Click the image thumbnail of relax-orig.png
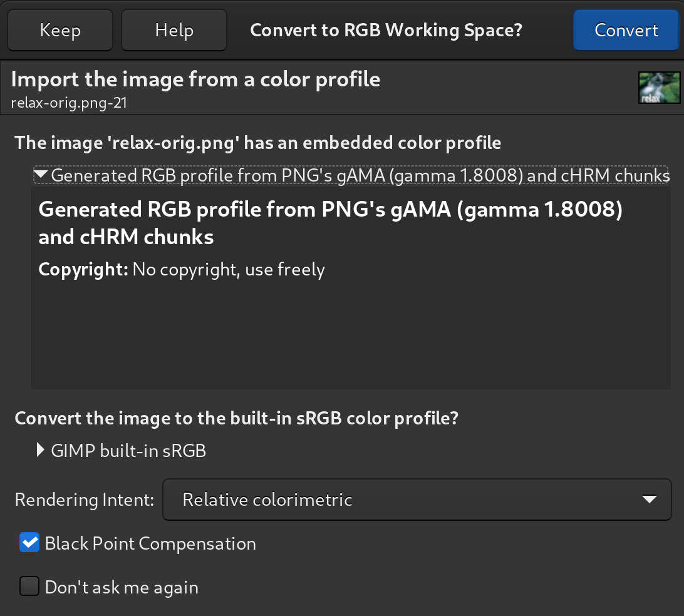This screenshot has height=616, width=684. (660, 87)
